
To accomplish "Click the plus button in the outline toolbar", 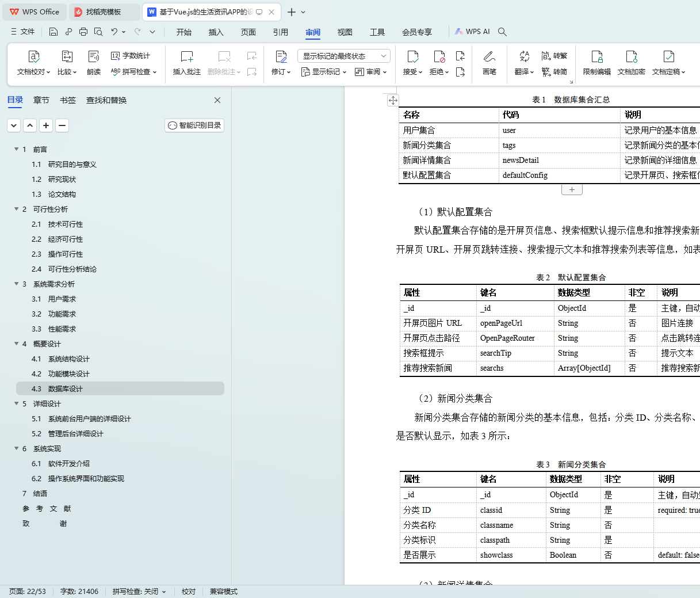I will 46,125.
